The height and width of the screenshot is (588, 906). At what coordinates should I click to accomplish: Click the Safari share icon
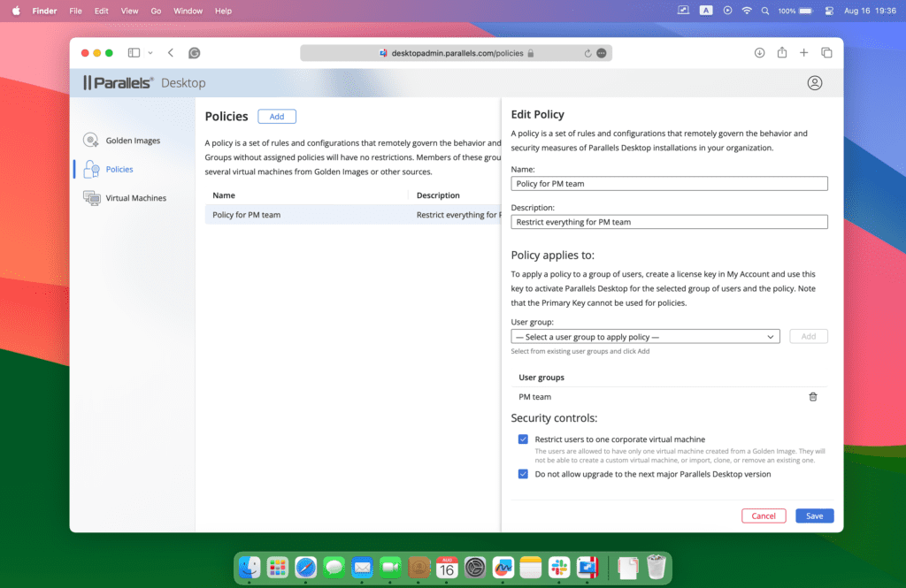782,53
